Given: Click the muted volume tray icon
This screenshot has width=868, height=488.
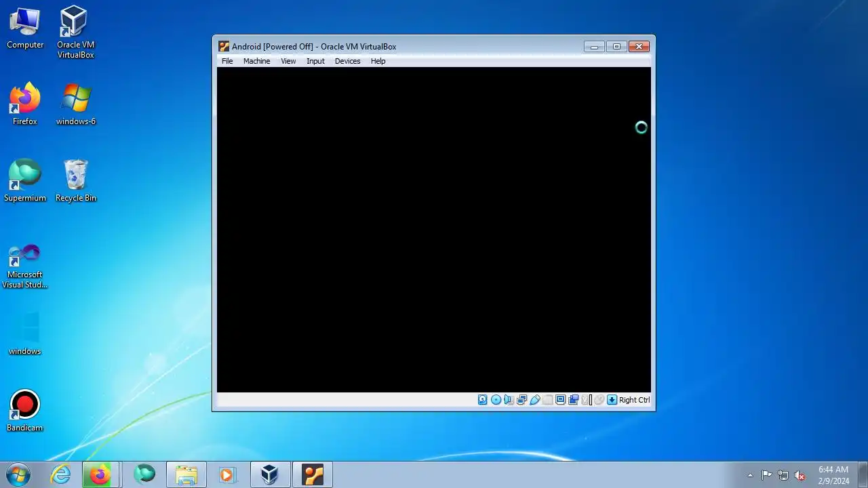Looking at the screenshot, I should [800, 475].
